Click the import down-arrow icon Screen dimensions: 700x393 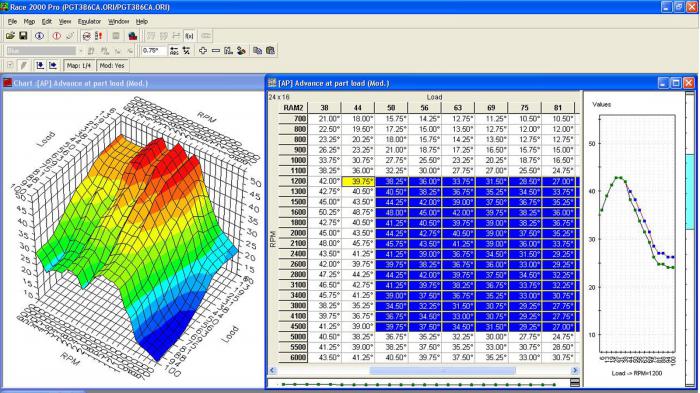tap(40, 66)
